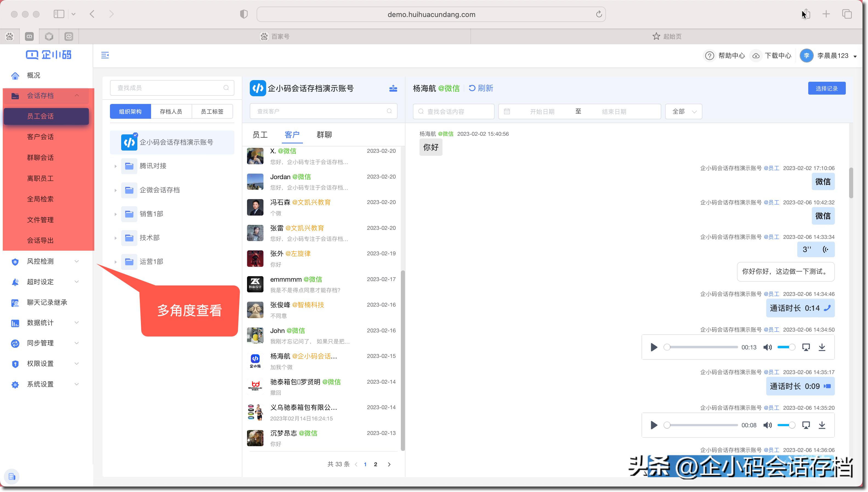Open 冯石森 @文凯兴教育 conversation
The width and height of the screenshot is (868, 492).
(321, 208)
